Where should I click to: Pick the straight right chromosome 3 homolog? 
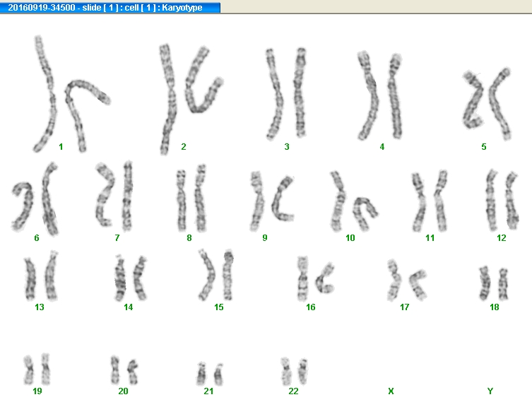(300, 93)
